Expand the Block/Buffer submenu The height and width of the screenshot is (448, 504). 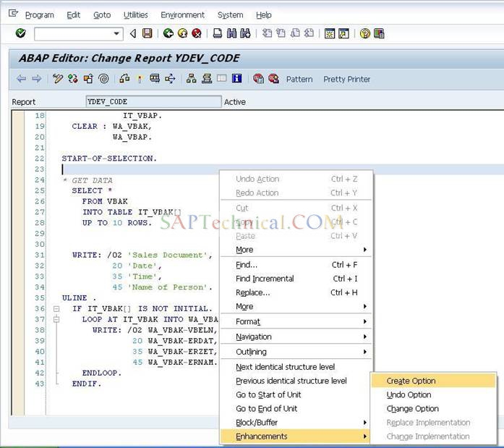296,422
